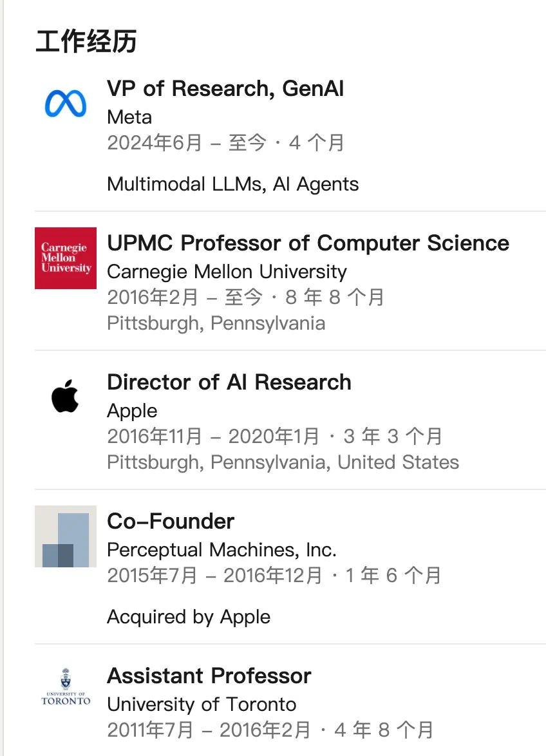
Task: Click the University of Toronto logo
Action: 66,688
